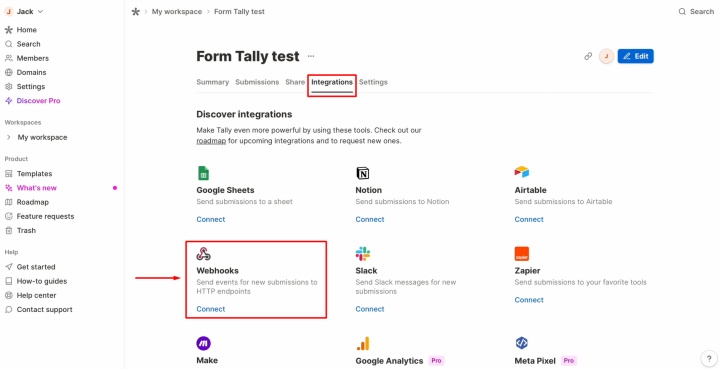Click Pro badge next to Meta Pixel

coord(568,361)
